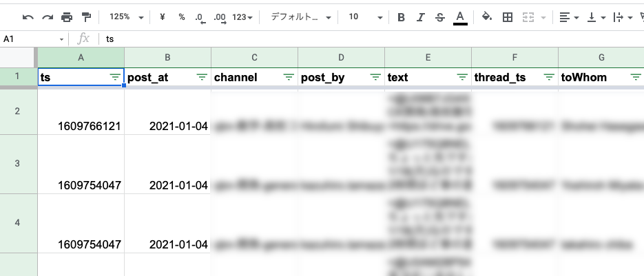Select column F header
644x276 pixels.
coord(515,58)
